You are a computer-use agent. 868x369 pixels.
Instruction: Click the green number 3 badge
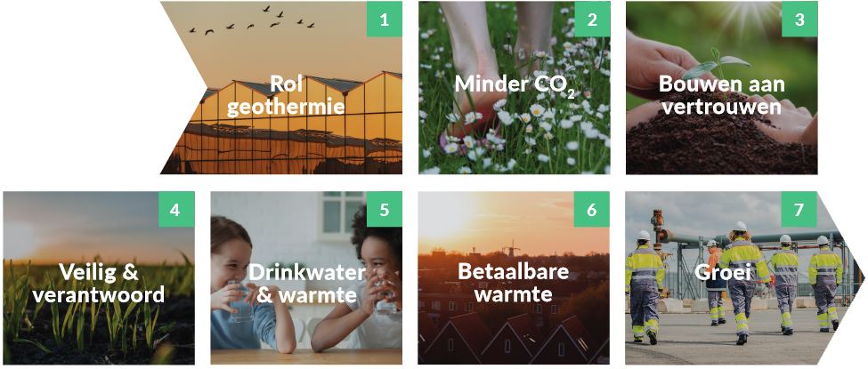click(x=799, y=20)
